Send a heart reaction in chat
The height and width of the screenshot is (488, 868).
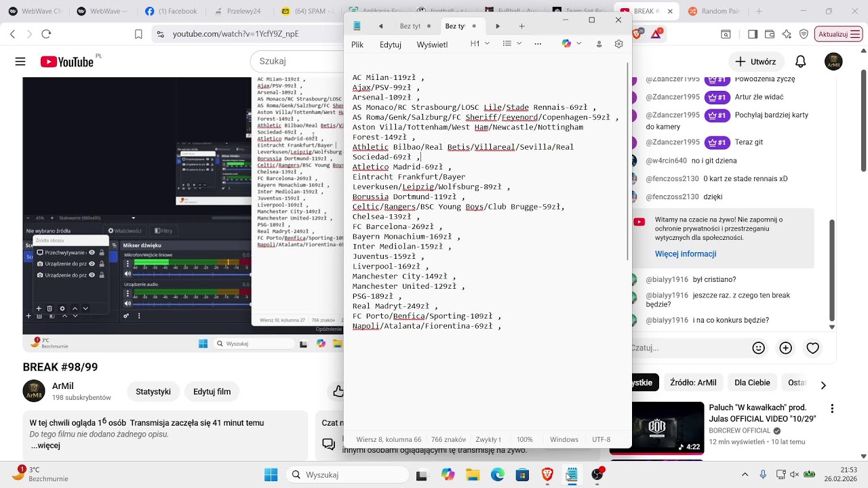(812, 348)
